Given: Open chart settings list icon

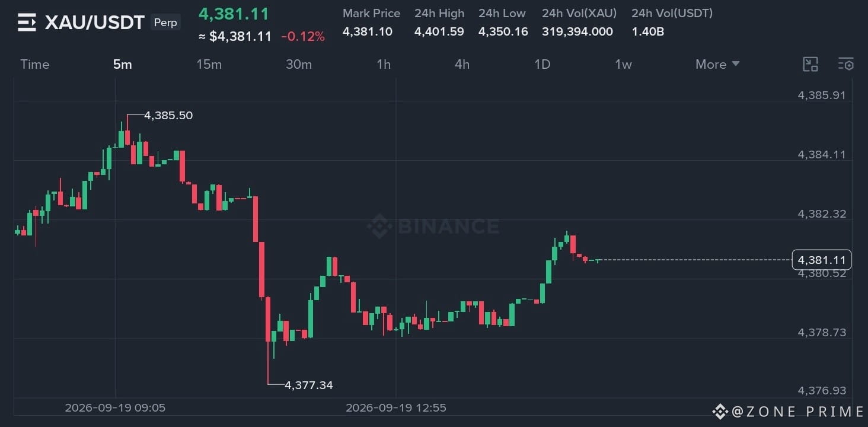Looking at the screenshot, I should 846,65.
